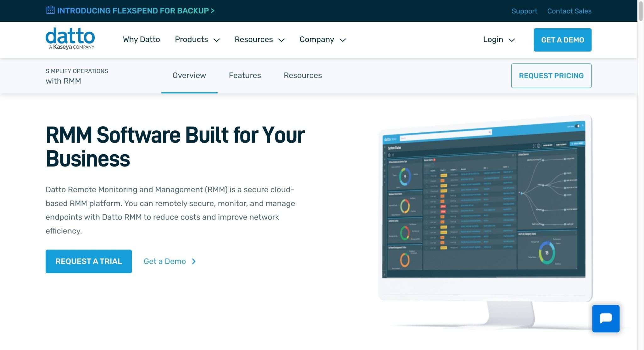Select the Overview tab

pyautogui.click(x=189, y=75)
